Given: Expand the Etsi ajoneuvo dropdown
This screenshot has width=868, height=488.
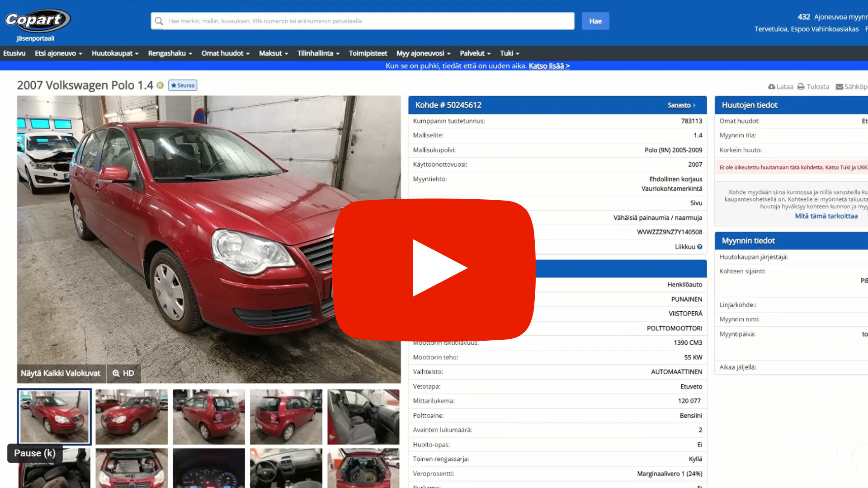Looking at the screenshot, I should click(x=58, y=53).
